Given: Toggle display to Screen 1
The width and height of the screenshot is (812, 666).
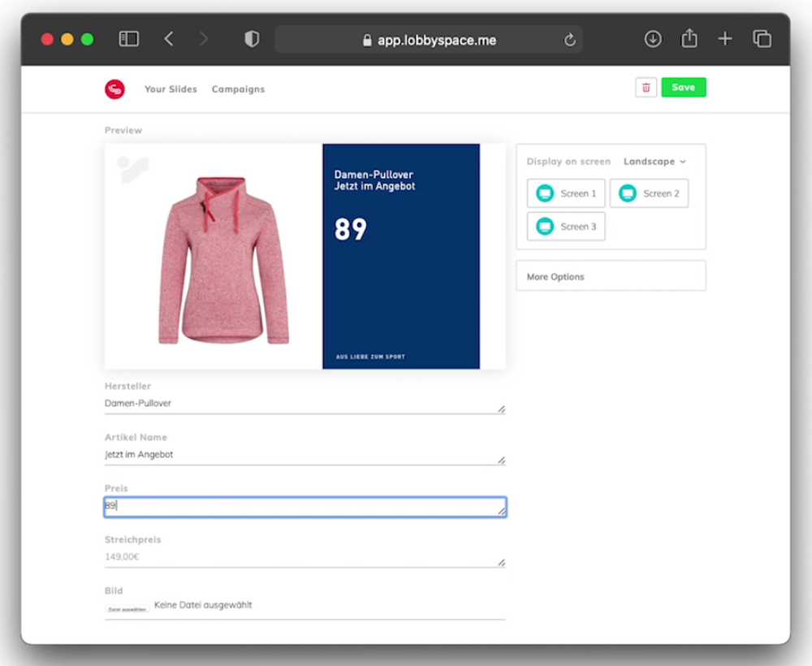Looking at the screenshot, I should tap(566, 193).
